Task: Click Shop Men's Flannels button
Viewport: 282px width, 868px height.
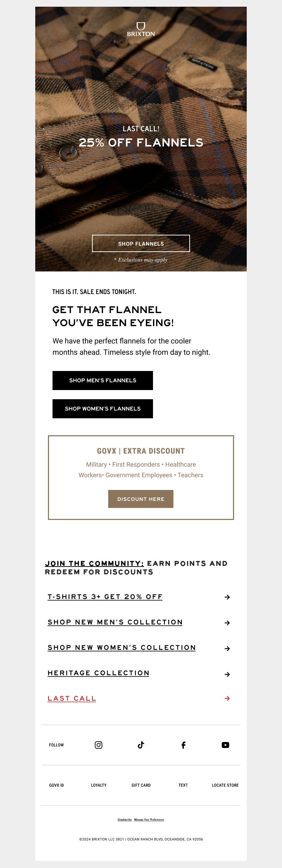Action: 103,381
